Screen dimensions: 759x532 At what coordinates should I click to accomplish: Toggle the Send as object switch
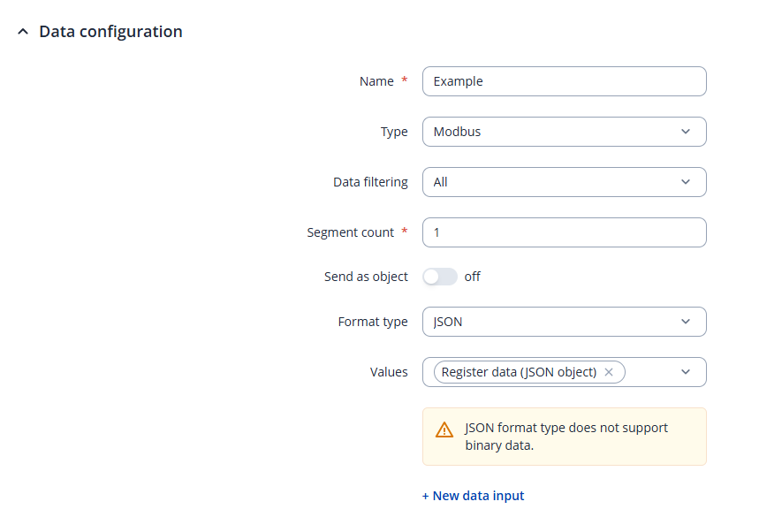coord(440,277)
